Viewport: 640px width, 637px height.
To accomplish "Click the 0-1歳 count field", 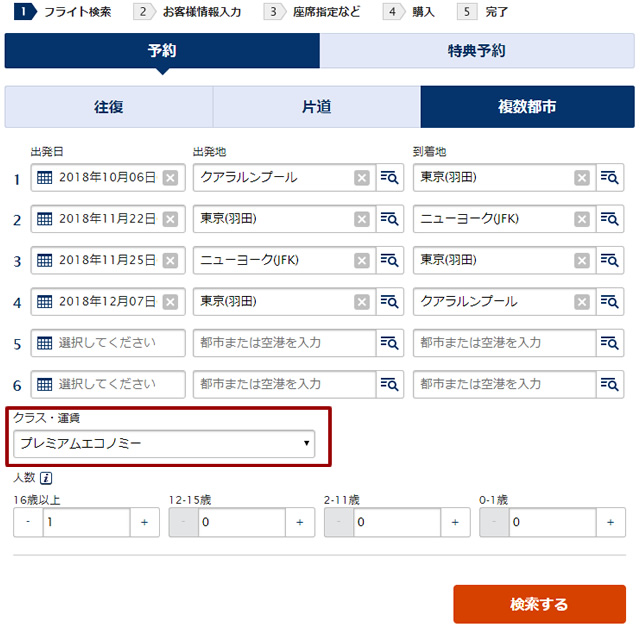I will click(x=553, y=522).
